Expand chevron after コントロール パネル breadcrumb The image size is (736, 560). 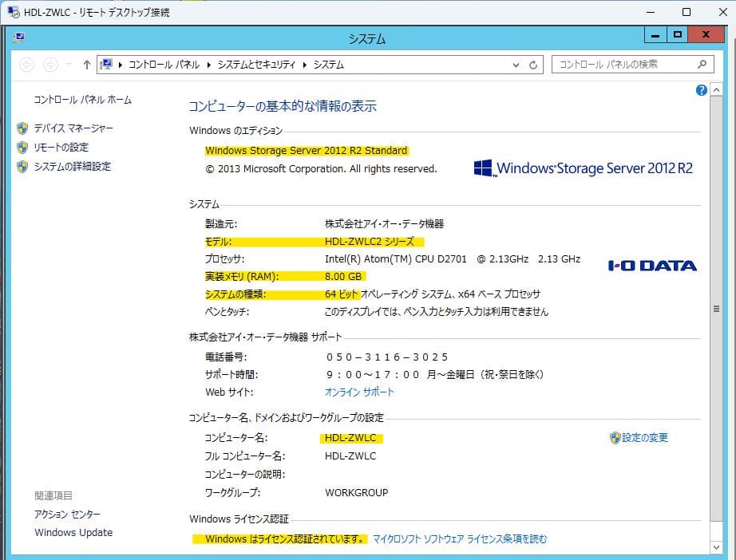coord(209,65)
